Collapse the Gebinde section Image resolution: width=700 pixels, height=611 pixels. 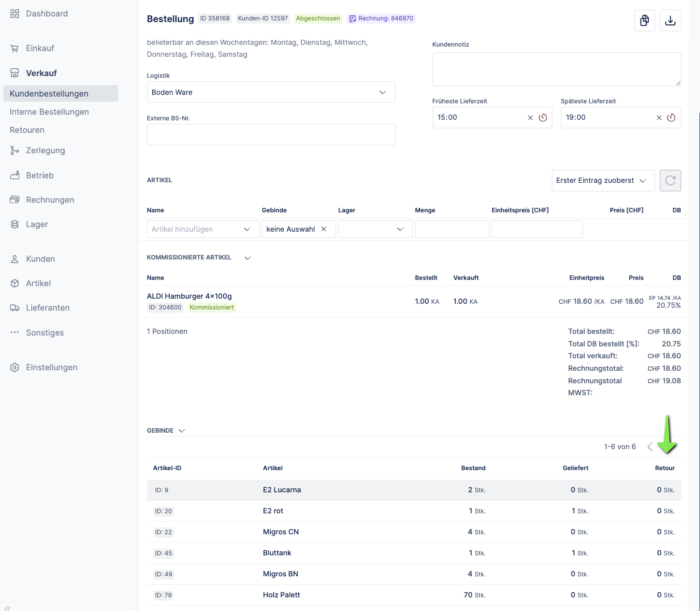pos(182,431)
